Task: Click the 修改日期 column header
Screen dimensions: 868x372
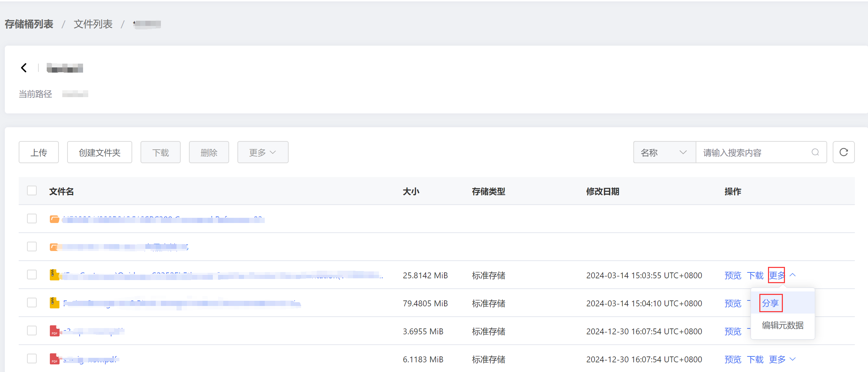Action: 603,192
